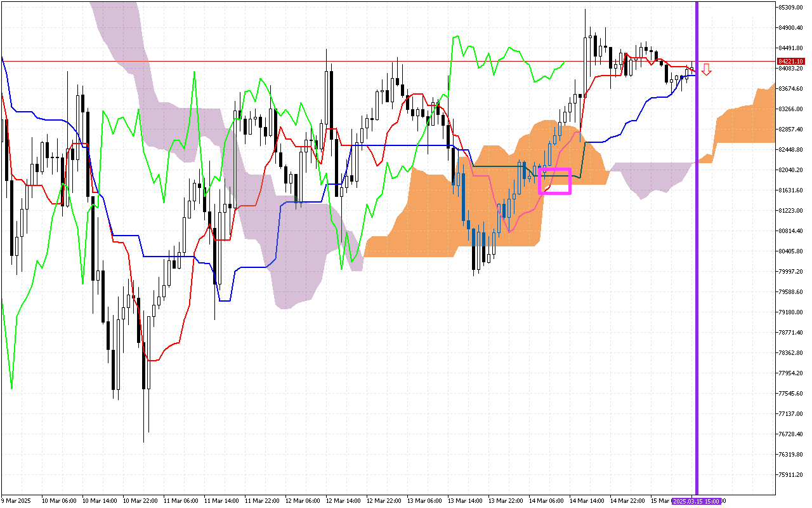Click the 14 Mar 06:00 time label
Viewport: 812px width, 508px height.
tap(546, 501)
